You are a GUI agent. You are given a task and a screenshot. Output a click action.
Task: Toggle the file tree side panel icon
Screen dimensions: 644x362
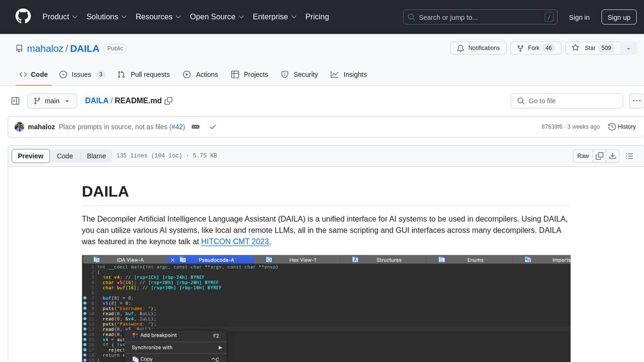click(x=16, y=101)
